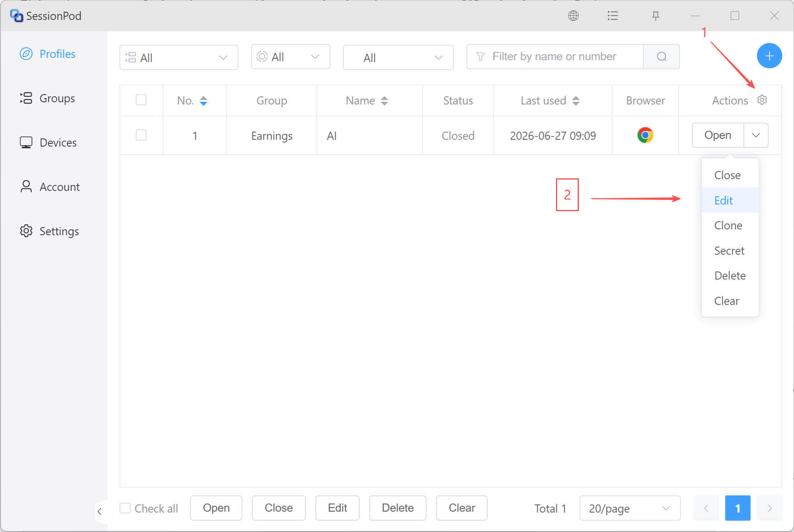794x532 pixels.
Task: Click the profile name AI
Action: pos(332,136)
